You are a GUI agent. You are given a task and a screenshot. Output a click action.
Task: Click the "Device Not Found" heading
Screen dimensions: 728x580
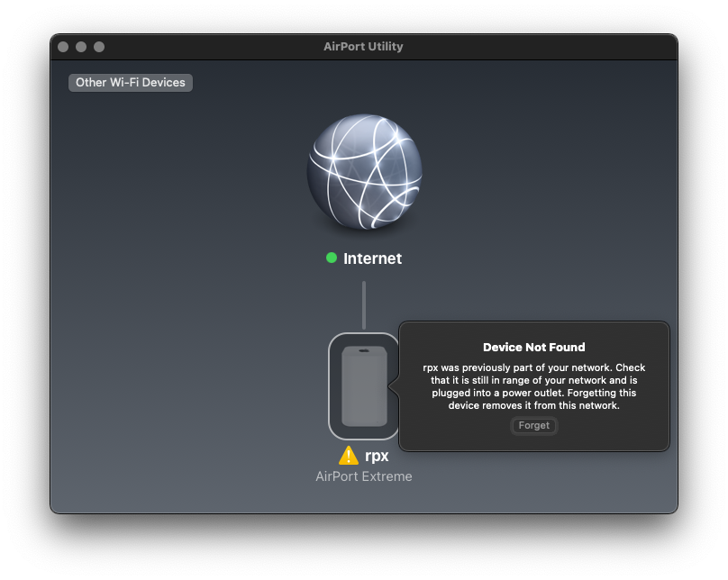[x=533, y=347]
